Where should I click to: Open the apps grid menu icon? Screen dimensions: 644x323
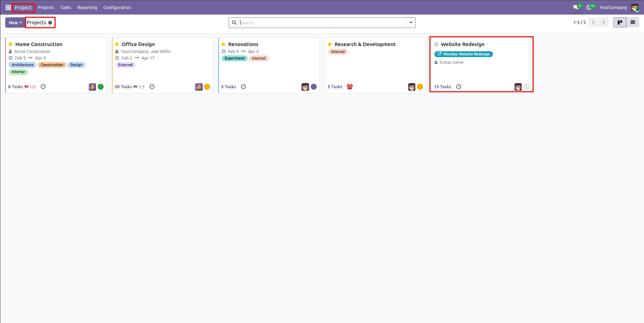coord(8,7)
